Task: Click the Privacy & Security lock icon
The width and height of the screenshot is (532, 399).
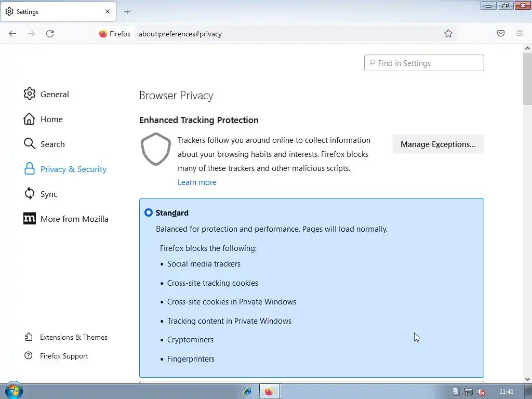Action: (x=30, y=169)
